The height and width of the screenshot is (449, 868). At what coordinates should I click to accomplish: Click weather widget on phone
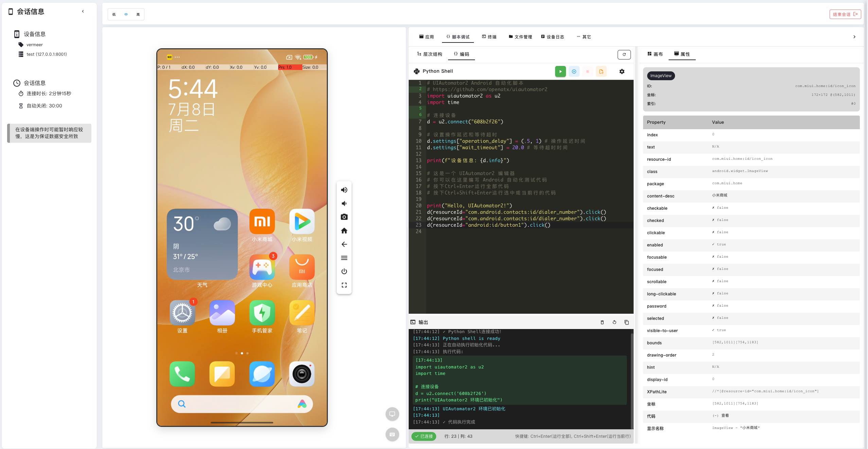point(202,244)
